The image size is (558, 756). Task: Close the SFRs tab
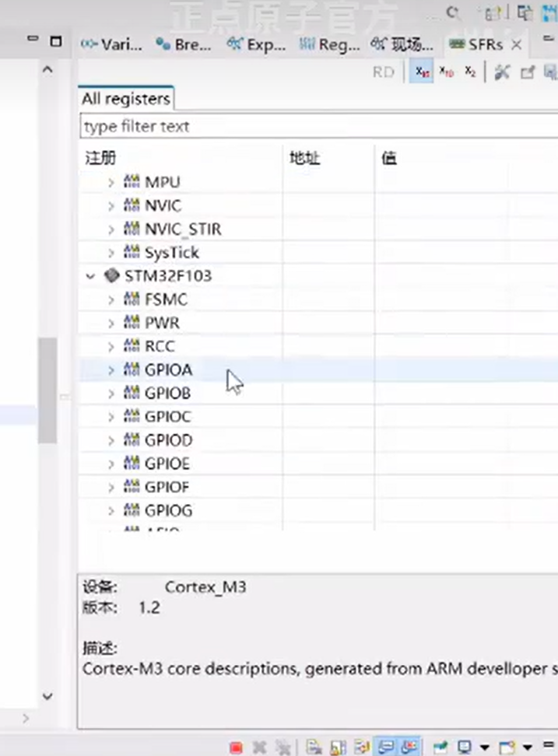[x=517, y=45]
